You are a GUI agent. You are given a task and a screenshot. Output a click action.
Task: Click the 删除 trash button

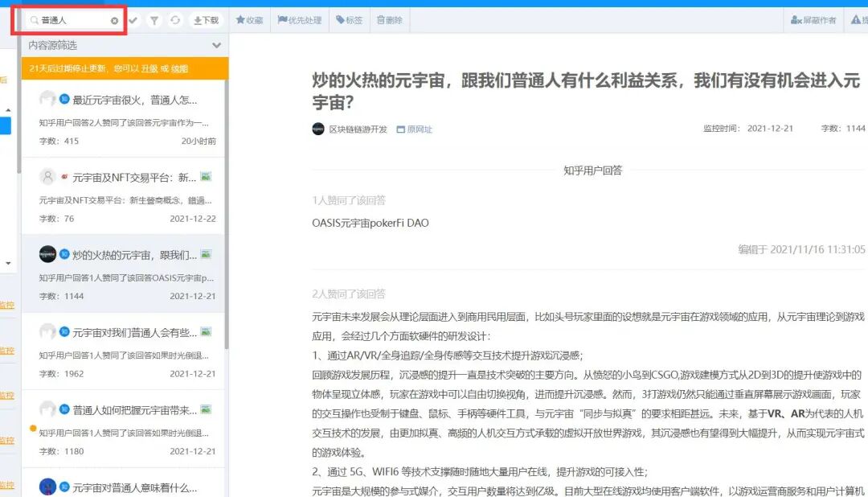(389, 20)
